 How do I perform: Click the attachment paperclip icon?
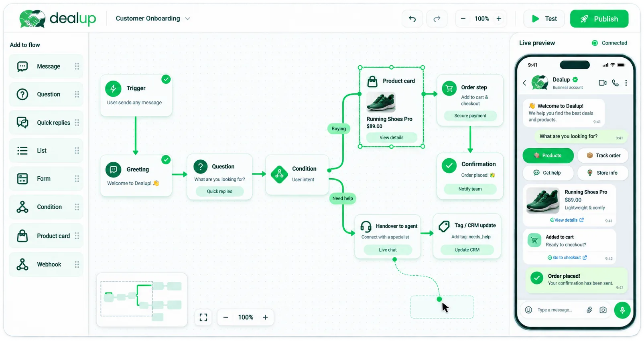pyautogui.click(x=589, y=310)
